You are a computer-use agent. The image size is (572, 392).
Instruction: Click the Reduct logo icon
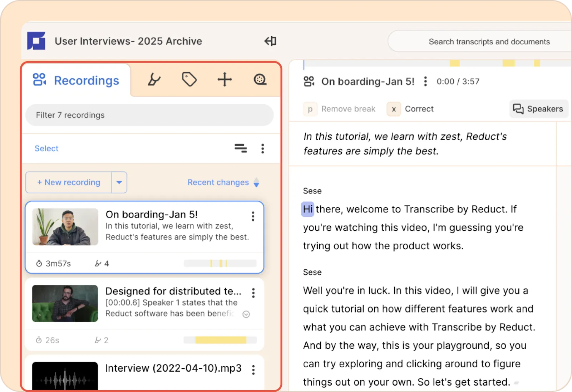click(x=36, y=41)
